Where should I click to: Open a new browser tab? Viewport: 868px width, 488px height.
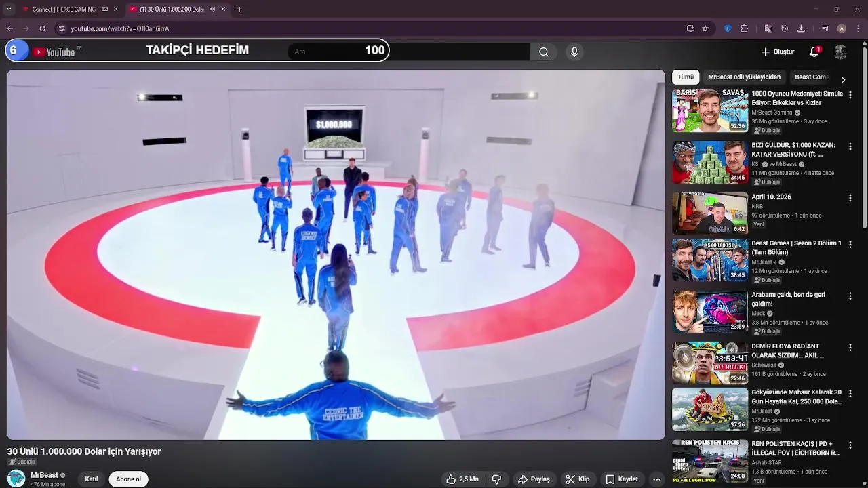pyautogui.click(x=239, y=9)
